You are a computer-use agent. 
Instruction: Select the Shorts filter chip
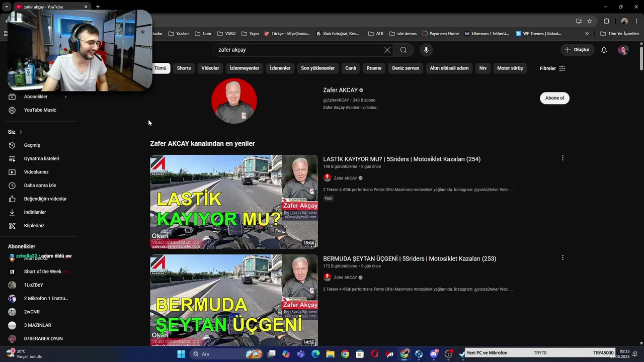point(184,68)
